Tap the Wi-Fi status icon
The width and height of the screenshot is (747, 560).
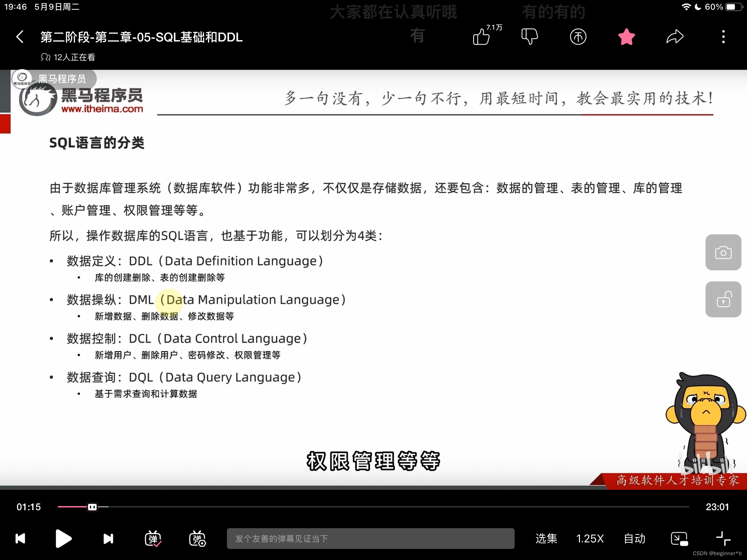pyautogui.click(x=686, y=7)
